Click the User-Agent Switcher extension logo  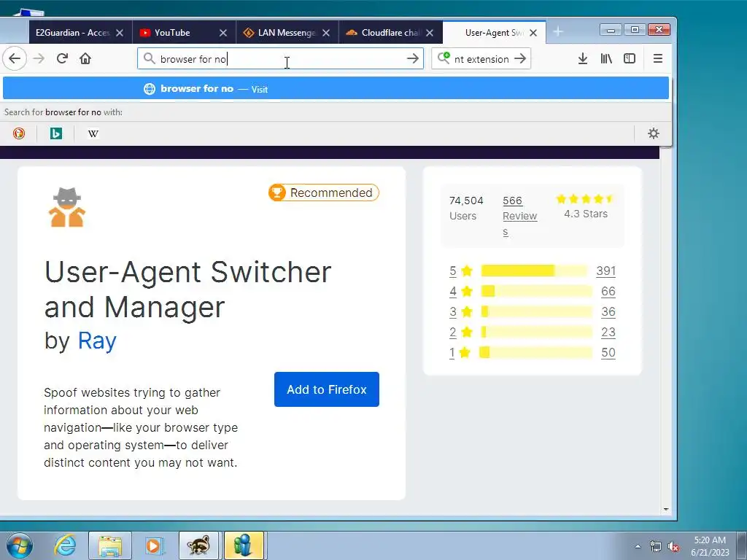pos(67,207)
